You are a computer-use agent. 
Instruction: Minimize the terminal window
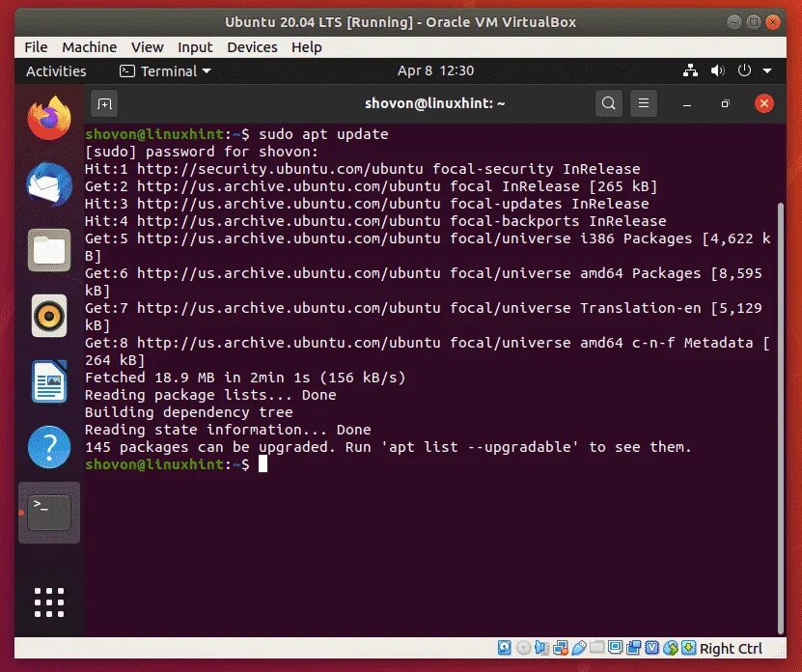(687, 104)
